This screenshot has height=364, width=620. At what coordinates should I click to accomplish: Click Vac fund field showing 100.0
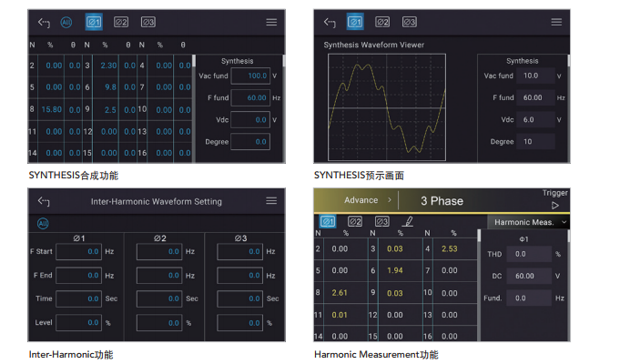(250, 76)
